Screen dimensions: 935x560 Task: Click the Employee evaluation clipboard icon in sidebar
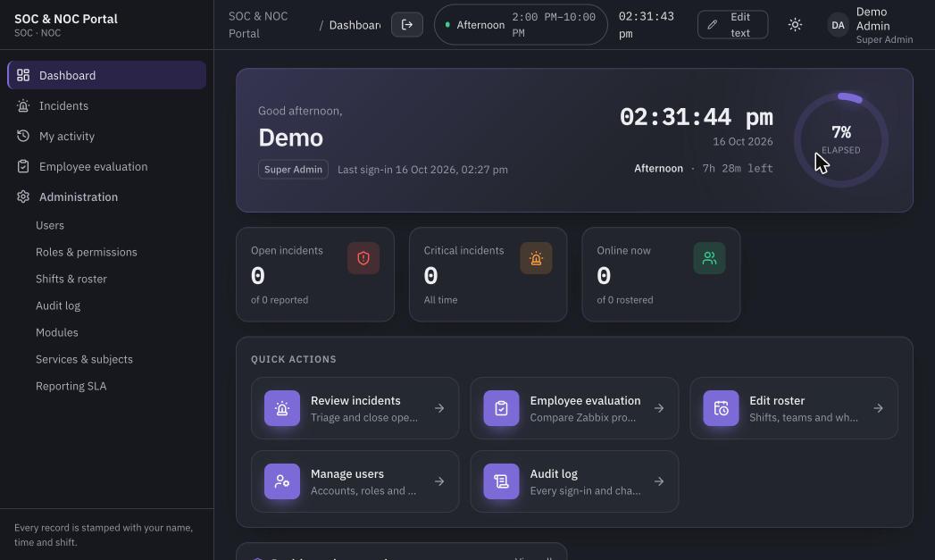pos(23,166)
